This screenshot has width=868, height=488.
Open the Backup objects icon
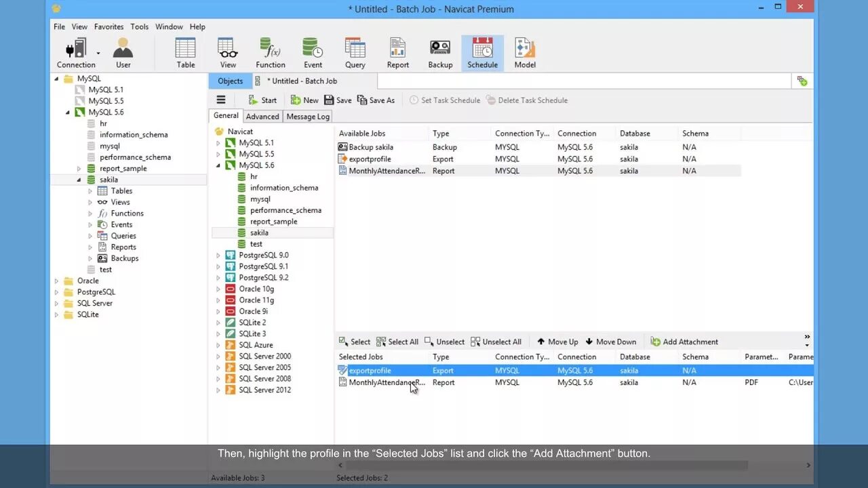(440, 53)
